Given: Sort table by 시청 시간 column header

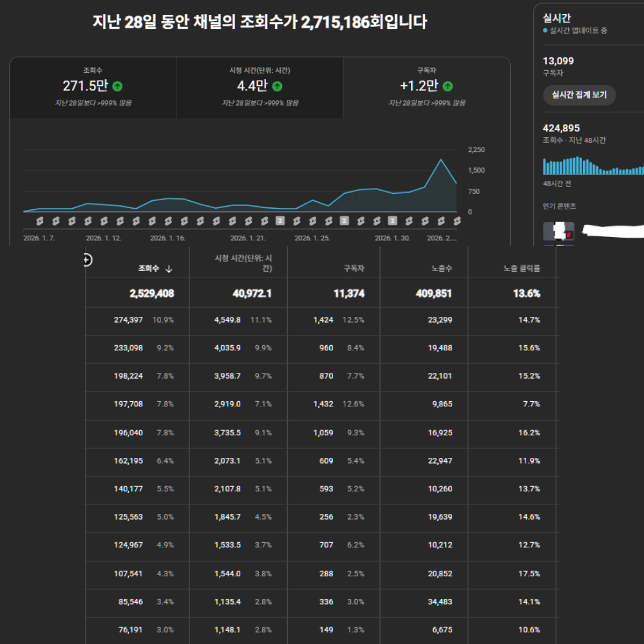Looking at the screenshot, I should [x=243, y=263].
